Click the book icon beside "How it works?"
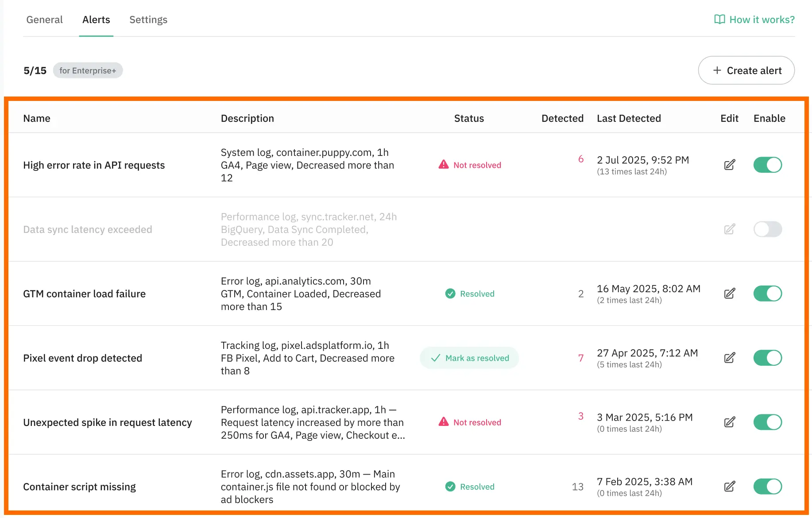Screen dimensions: 812x518 (x=719, y=19)
